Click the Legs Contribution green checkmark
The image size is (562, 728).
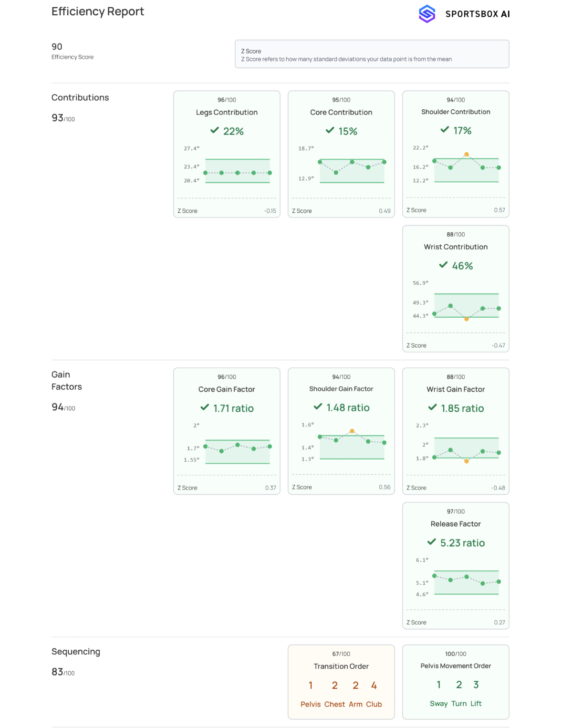215,130
